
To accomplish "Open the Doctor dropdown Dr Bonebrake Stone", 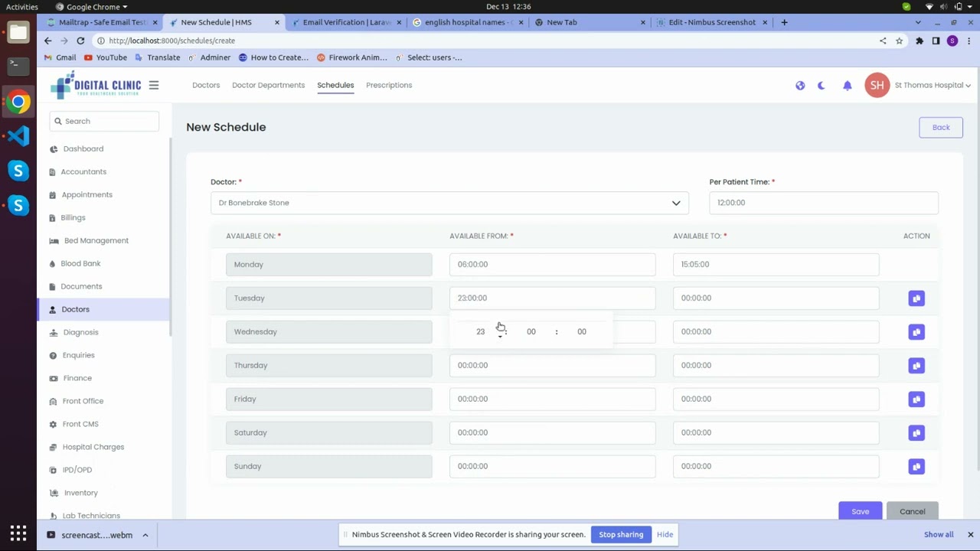I will (449, 203).
